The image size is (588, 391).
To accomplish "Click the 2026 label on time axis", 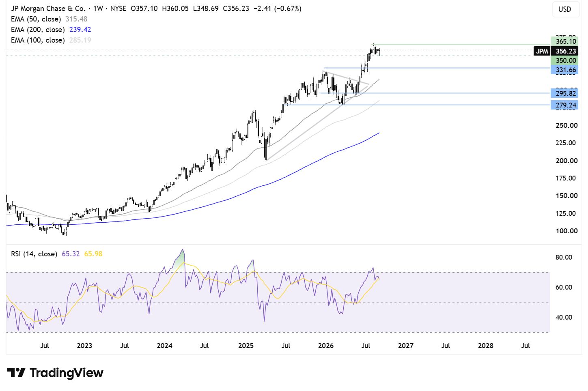I will [326, 346].
